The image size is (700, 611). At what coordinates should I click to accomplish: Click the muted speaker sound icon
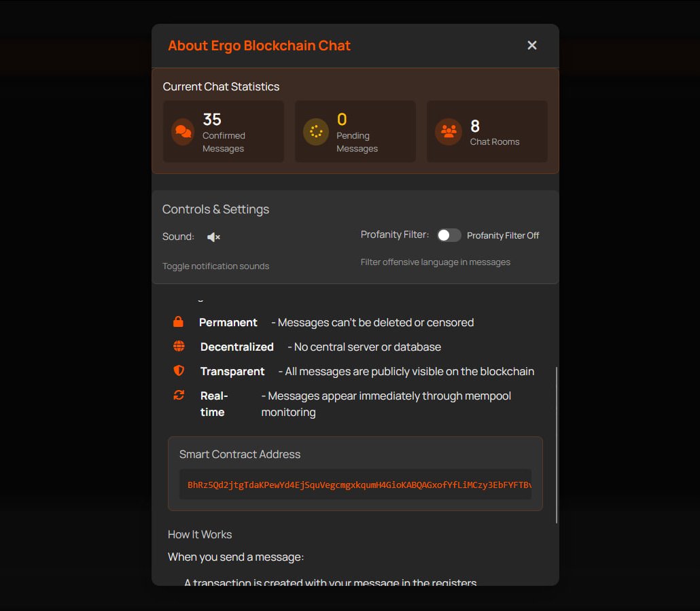213,237
